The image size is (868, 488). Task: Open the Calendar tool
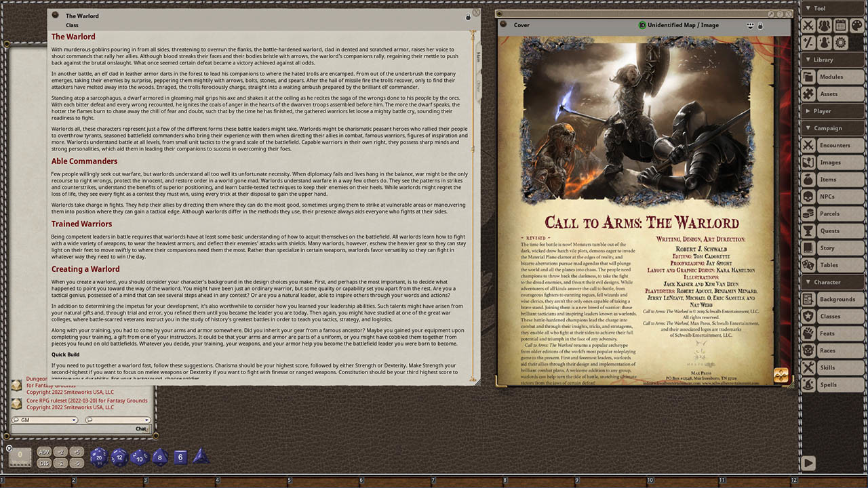click(841, 25)
